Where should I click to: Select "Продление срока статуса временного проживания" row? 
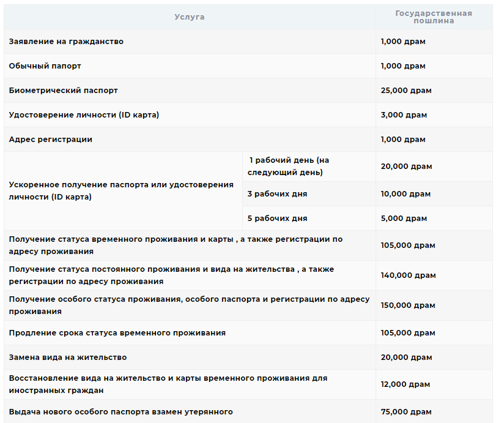[117, 333]
